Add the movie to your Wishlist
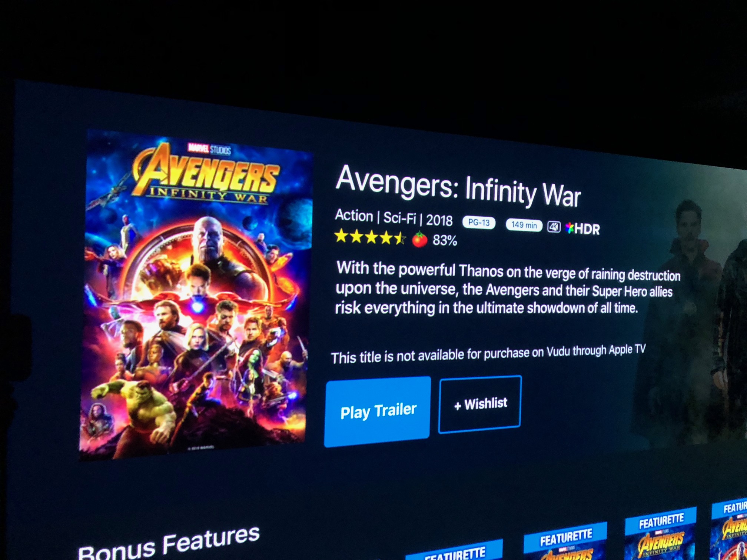747x560 pixels. point(480,404)
